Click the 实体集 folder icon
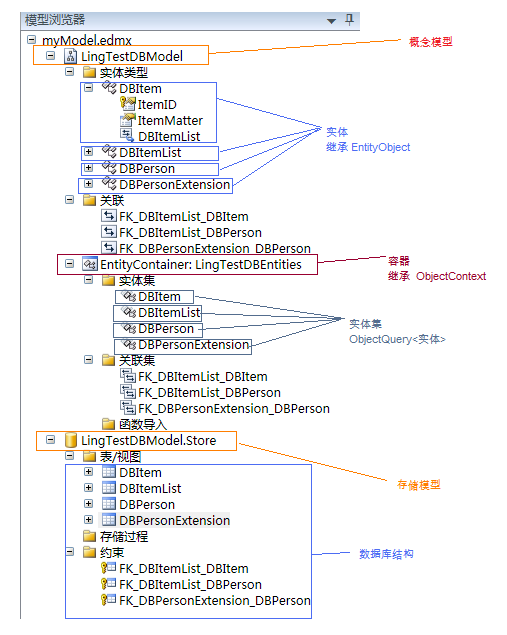 (109, 280)
